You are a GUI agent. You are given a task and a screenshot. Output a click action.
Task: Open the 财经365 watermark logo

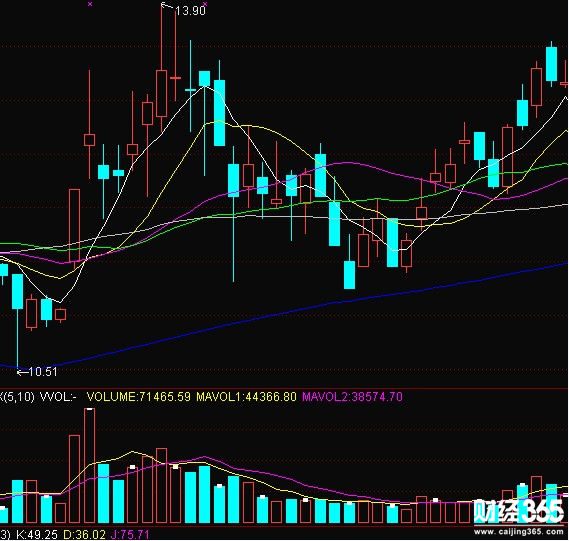coord(519,512)
